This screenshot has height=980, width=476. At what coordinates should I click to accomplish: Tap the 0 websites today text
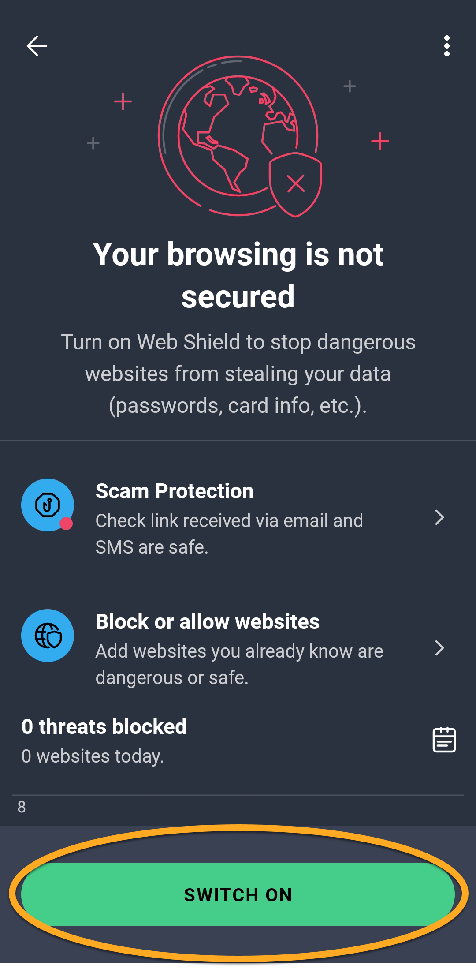point(93,756)
